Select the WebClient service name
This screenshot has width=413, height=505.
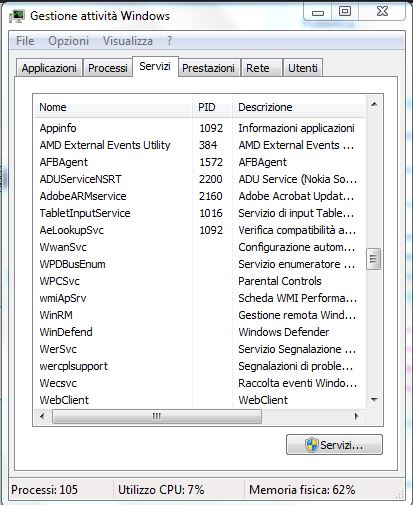click(64, 400)
